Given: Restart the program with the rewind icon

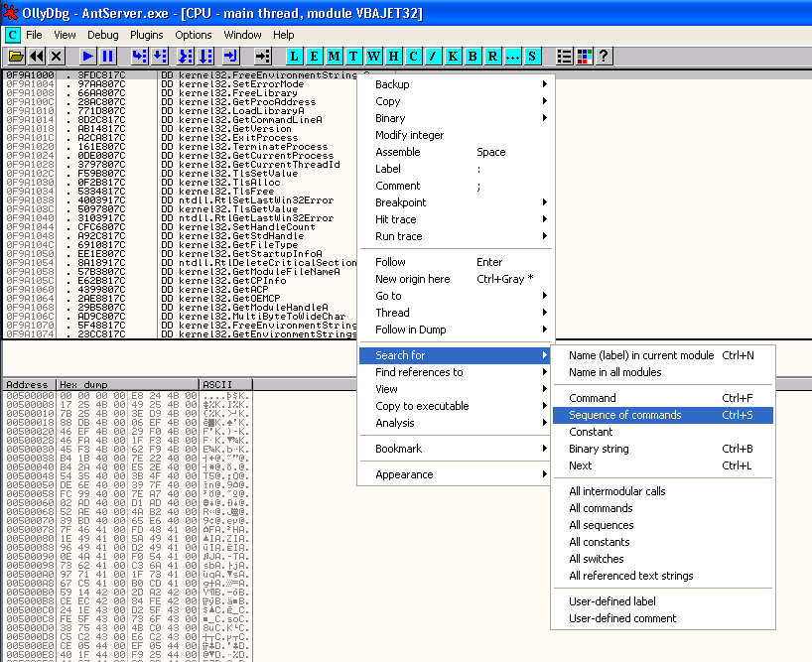Looking at the screenshot, I should click(x=37, y=56).
